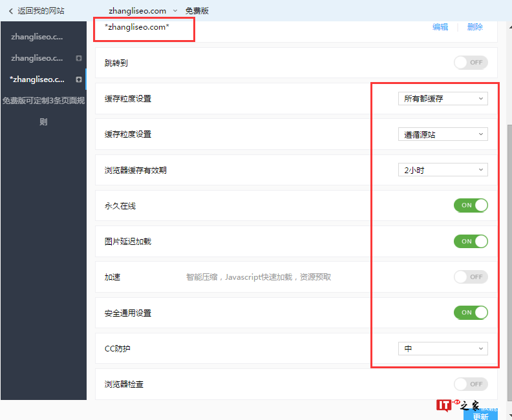The width and height of the screenshot is (512, 420).
Task: Open the 所有都缓存 dropdown
Action: click(443, 99)
